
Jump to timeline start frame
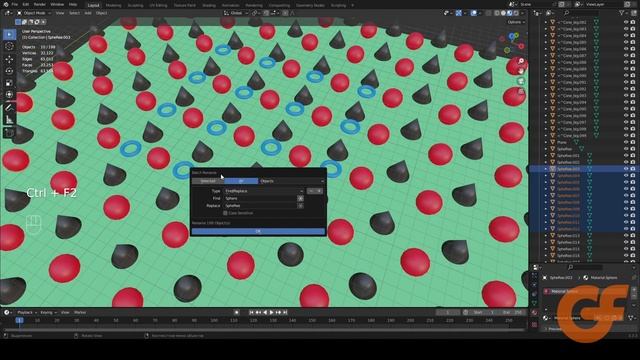tap(251, 312)
